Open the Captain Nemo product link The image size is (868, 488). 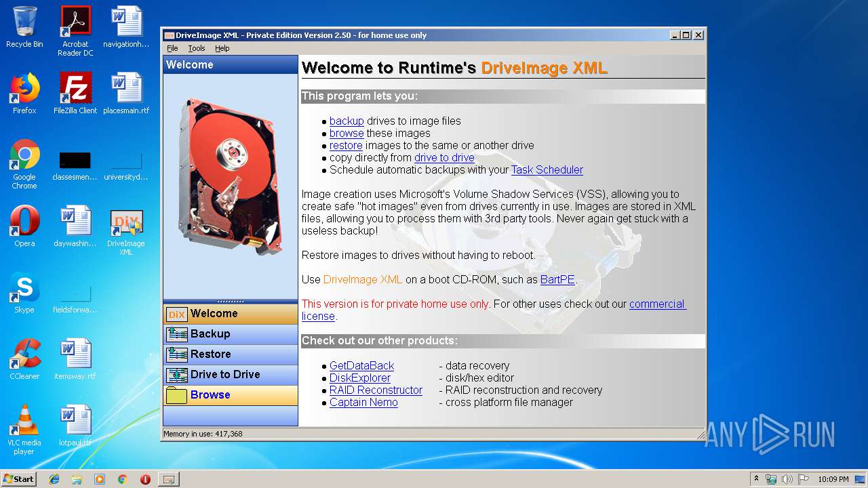pyautogui.click(x=363, y=403)
